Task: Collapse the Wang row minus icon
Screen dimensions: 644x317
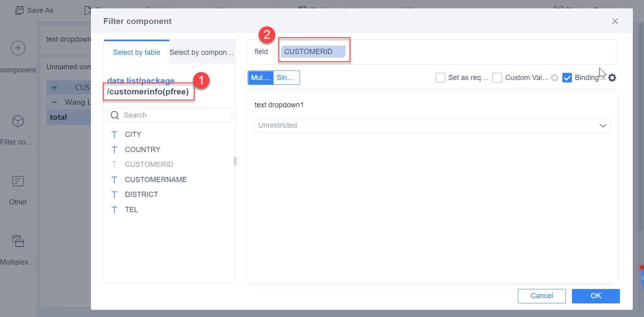Action: point(54,102)
